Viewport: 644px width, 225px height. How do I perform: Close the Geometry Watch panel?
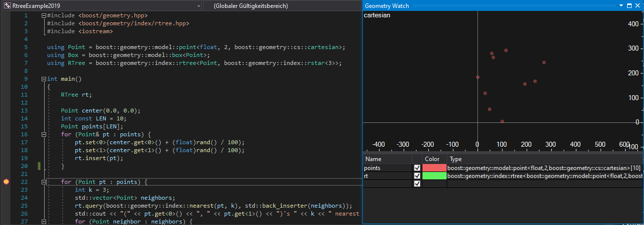638,5
